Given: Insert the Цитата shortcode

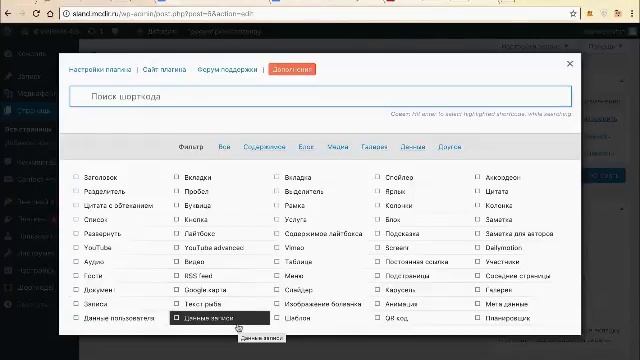Looking at the screenshot, I should [x=497, y=191].
